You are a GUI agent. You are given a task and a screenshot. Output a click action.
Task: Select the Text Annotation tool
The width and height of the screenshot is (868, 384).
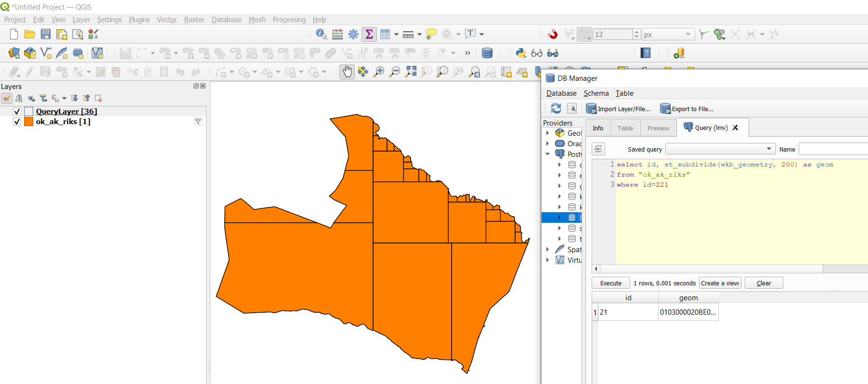point(471,34)
